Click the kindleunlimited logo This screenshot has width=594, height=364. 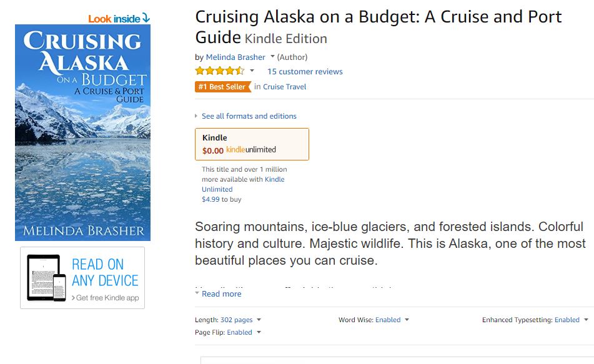tap(251, 150)
